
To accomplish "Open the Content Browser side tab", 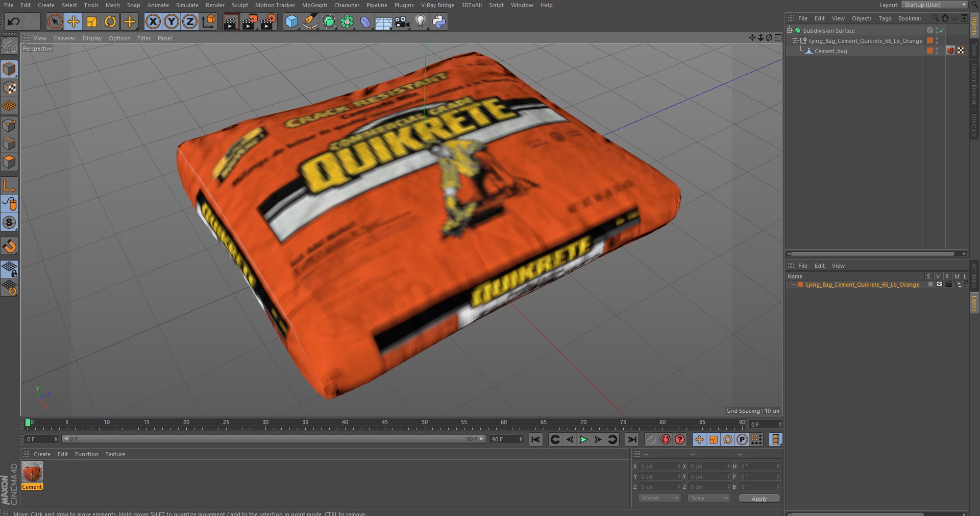I will point(974,84).
